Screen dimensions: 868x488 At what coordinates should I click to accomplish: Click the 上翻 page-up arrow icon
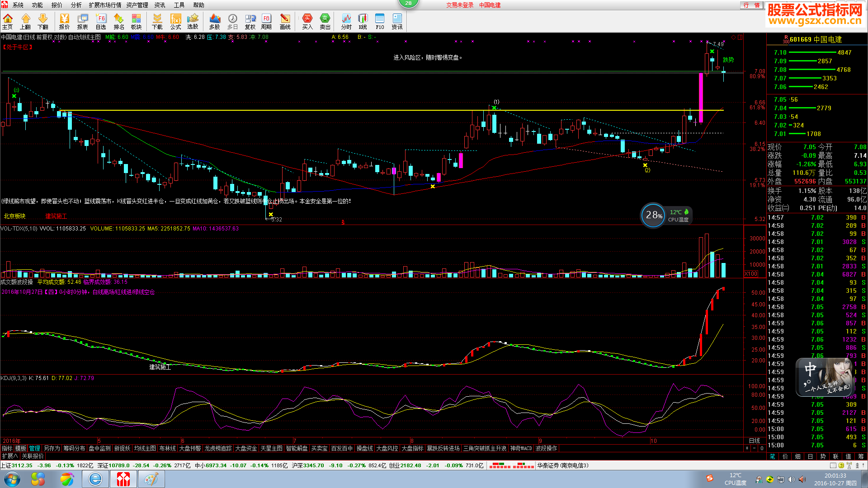click(25, 21)
